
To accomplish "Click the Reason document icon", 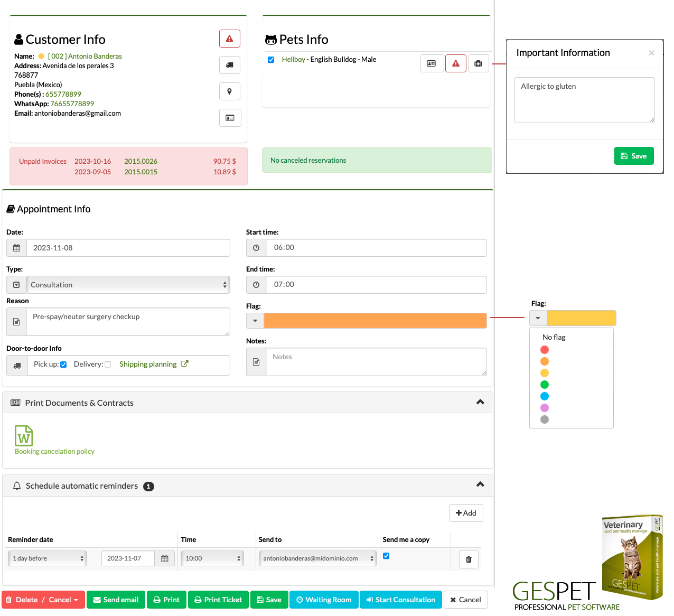I will pyautogui.click(x=16, y=322).
